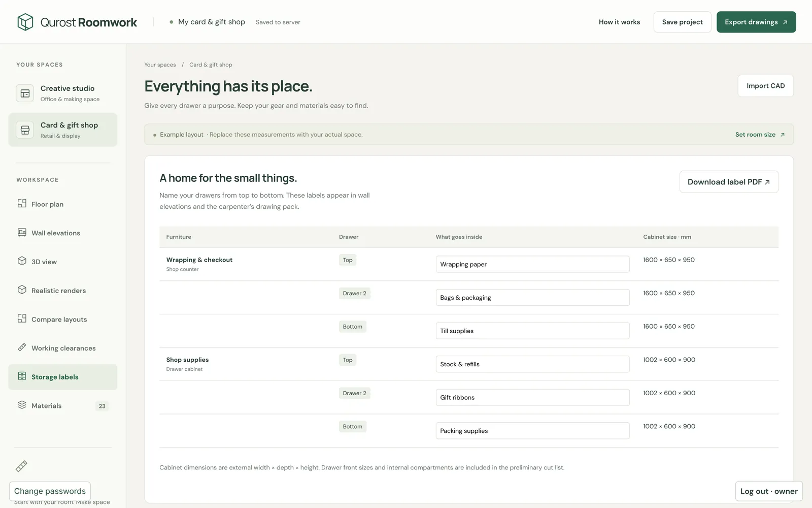812x508 pixels.
Task: Edit the Wrapping paper label field
Action: click(532, 264)
